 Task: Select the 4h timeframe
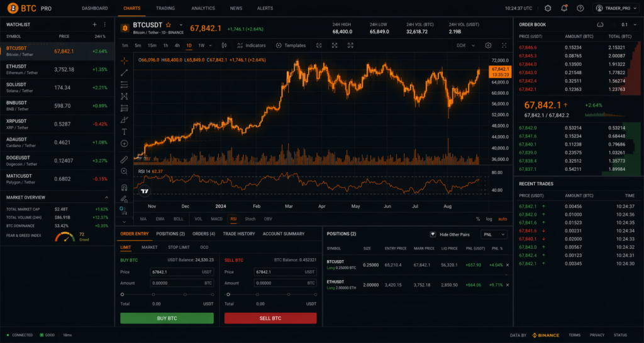coord(177,45)
